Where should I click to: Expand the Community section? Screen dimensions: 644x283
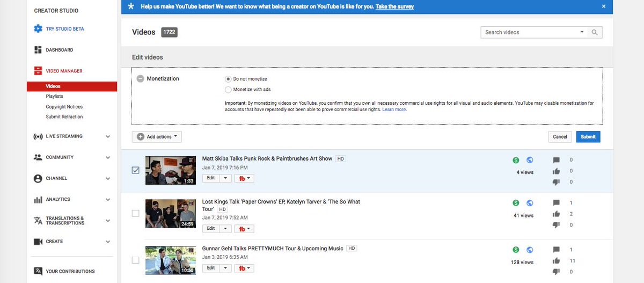pos(108,157)
